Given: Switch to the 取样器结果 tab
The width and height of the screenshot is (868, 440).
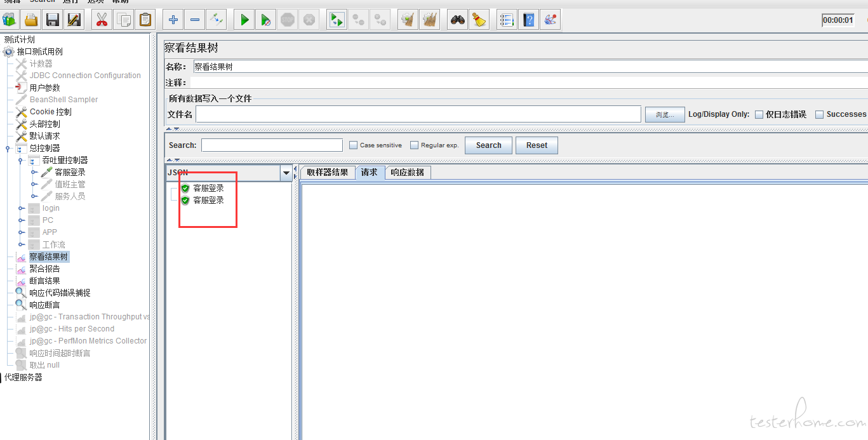Looking at the screenshot, I should (x=327, y=173).
